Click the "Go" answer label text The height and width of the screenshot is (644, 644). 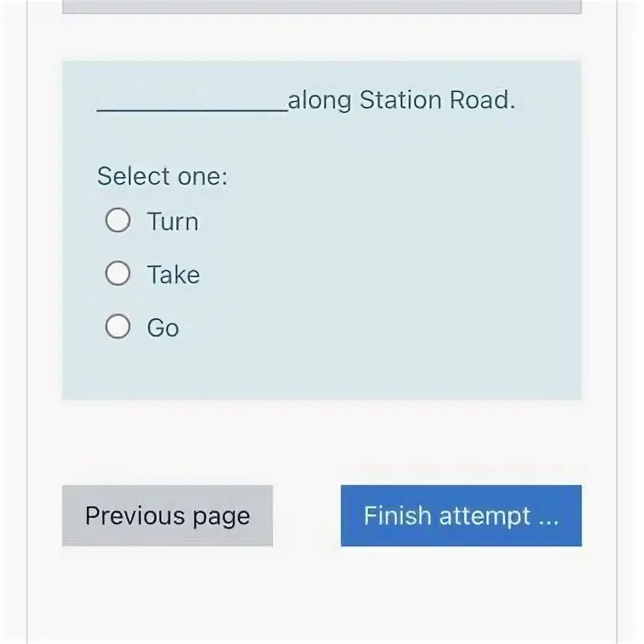tap(163, 328)
